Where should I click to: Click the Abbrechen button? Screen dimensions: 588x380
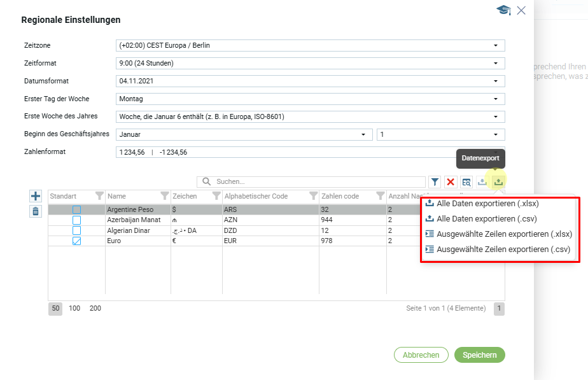pos(421,355)
